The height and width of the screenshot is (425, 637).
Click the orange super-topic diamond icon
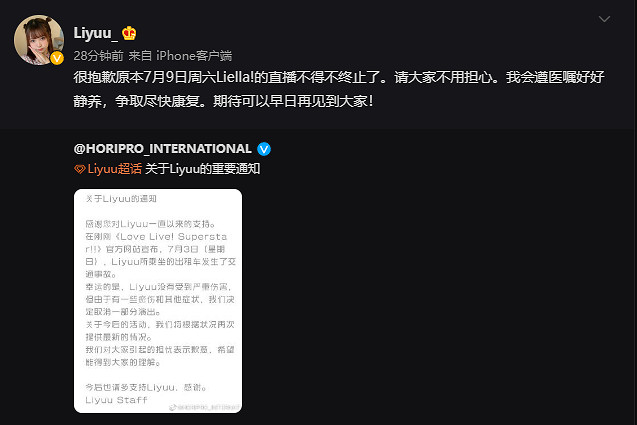coord(80,169)
